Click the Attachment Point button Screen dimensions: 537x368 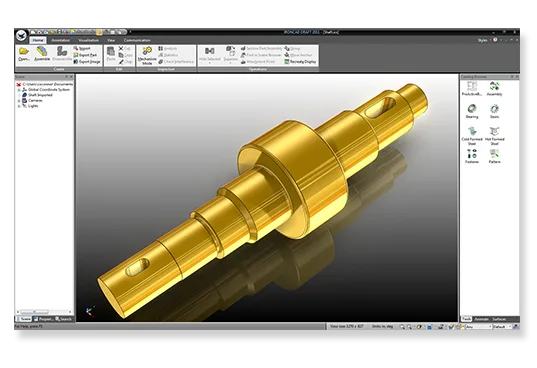click(x=258, y=62)
